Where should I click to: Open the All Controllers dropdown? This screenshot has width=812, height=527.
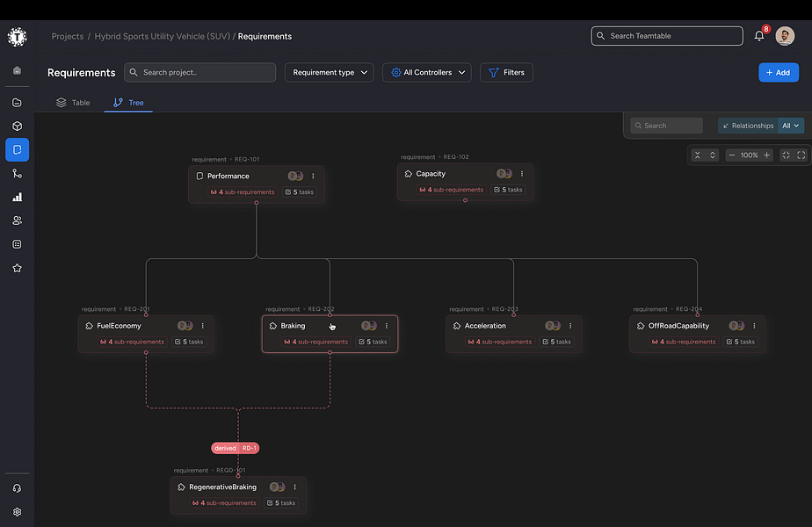tap(426, 72)
